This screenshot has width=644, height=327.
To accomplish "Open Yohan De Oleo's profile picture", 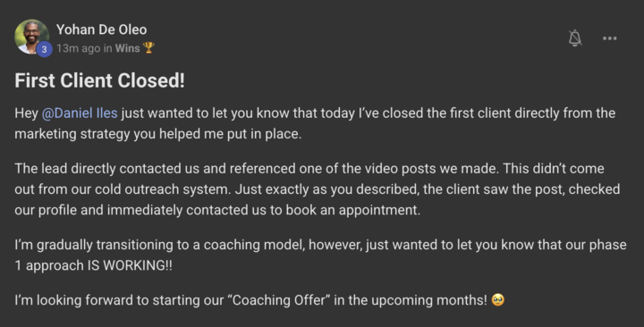I will [31, 37].
